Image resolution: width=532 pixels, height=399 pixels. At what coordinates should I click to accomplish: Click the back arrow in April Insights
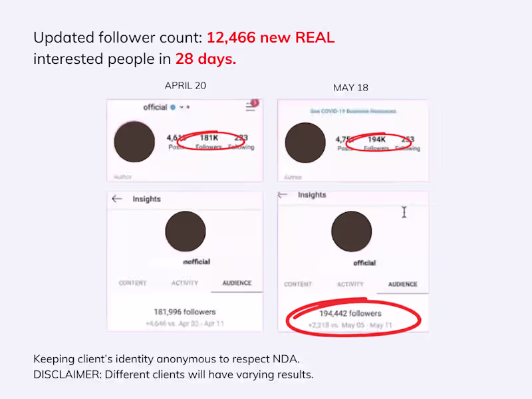[118, 199]
